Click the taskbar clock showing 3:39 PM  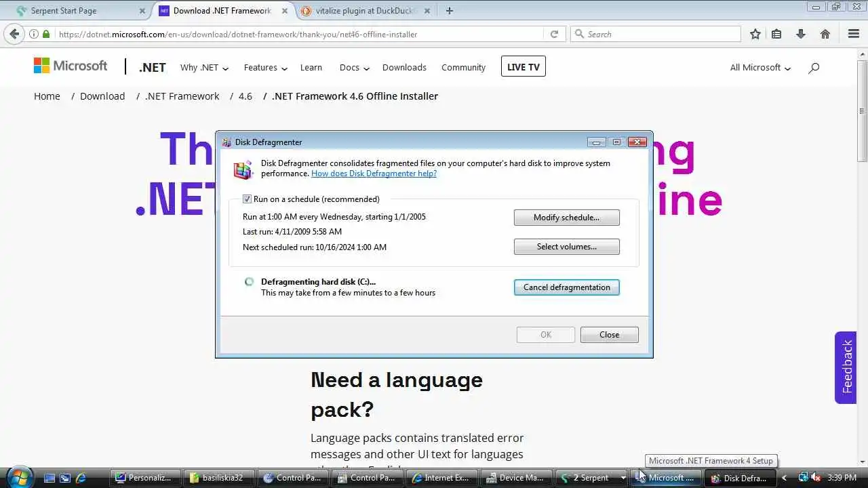(x=842, y=478)
